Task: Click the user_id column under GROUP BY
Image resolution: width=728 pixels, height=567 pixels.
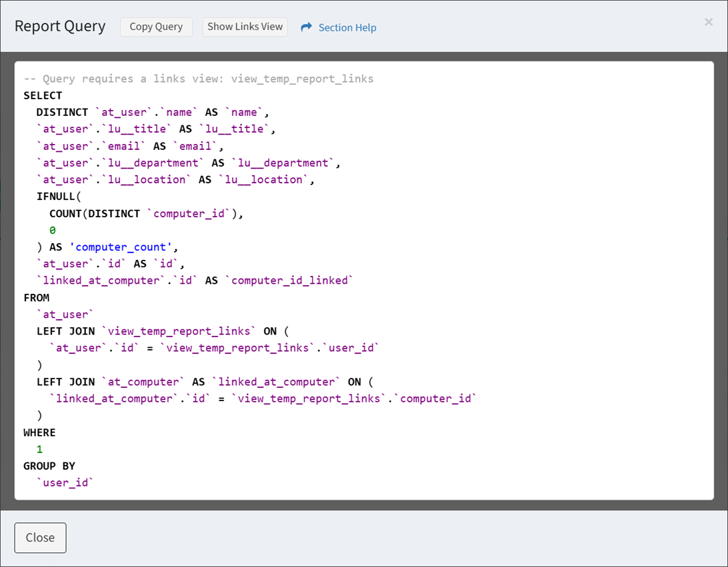Action: coord(65,482)
